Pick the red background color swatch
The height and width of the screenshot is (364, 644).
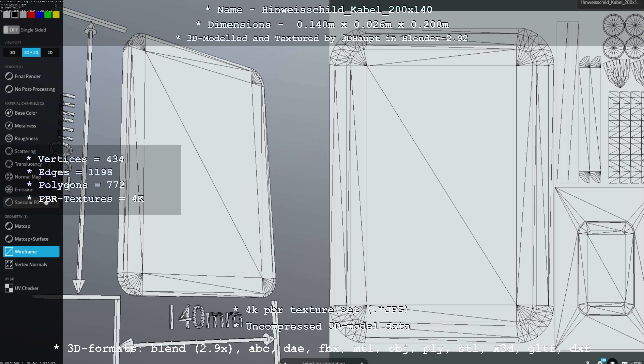(x=31, y=15)
